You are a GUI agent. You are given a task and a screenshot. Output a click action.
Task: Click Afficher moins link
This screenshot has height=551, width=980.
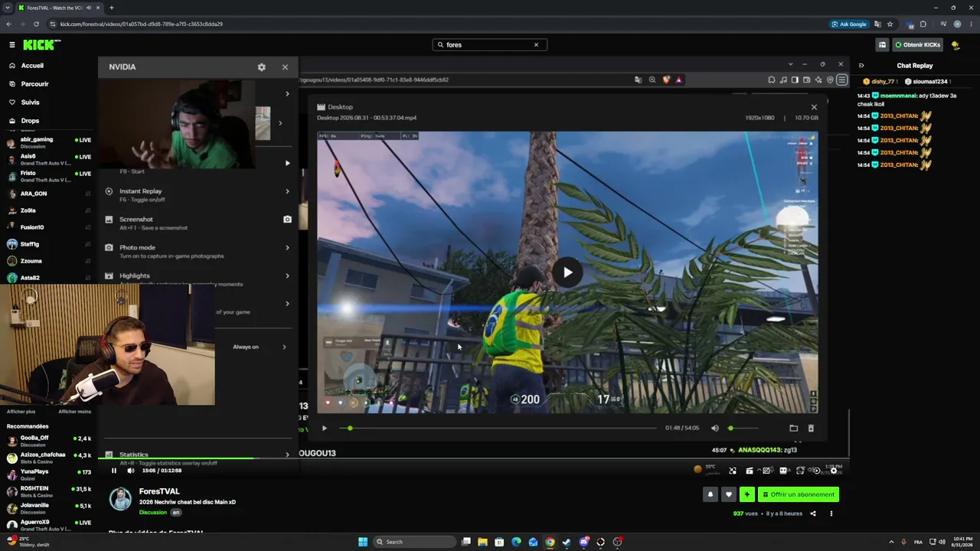75,412
